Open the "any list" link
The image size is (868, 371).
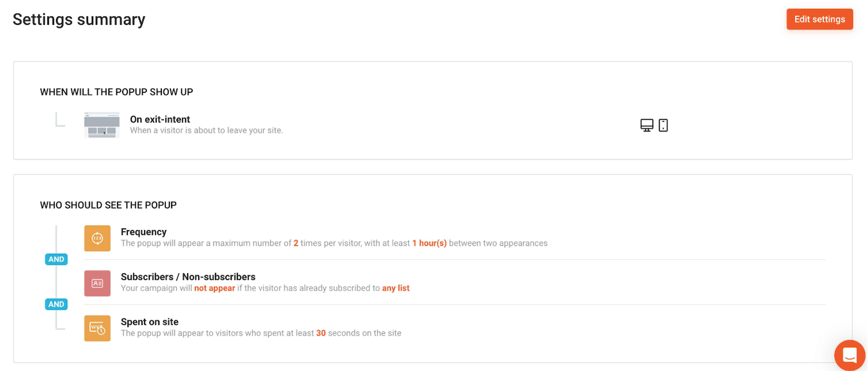point(396,288)
